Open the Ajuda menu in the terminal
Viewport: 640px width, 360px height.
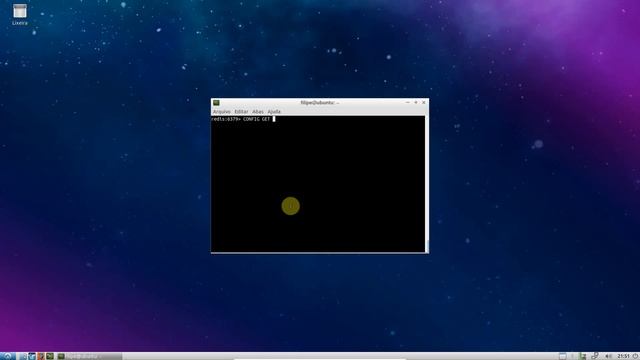[274, 111]
